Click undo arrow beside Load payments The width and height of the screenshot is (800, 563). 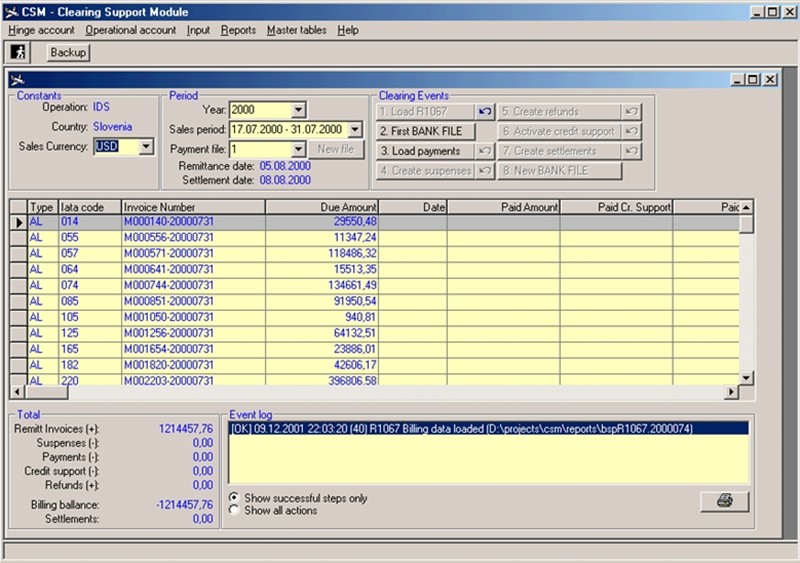[485, 151]
